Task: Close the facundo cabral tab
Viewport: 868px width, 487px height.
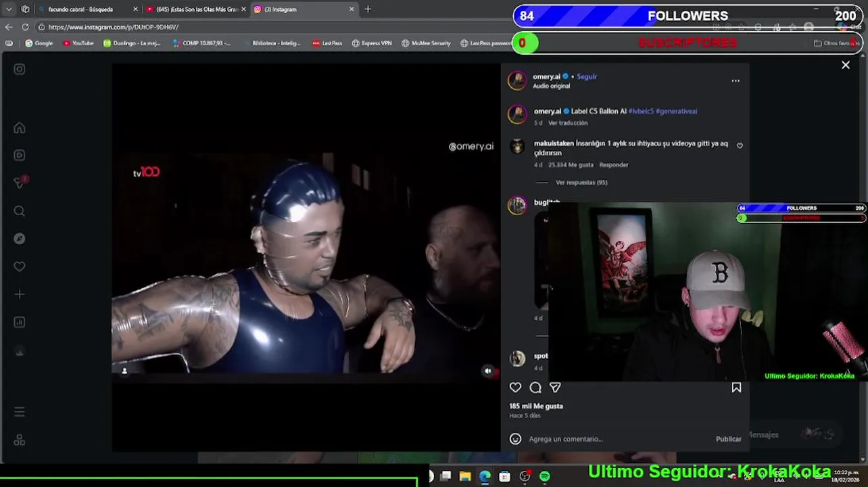Action: 135,9
